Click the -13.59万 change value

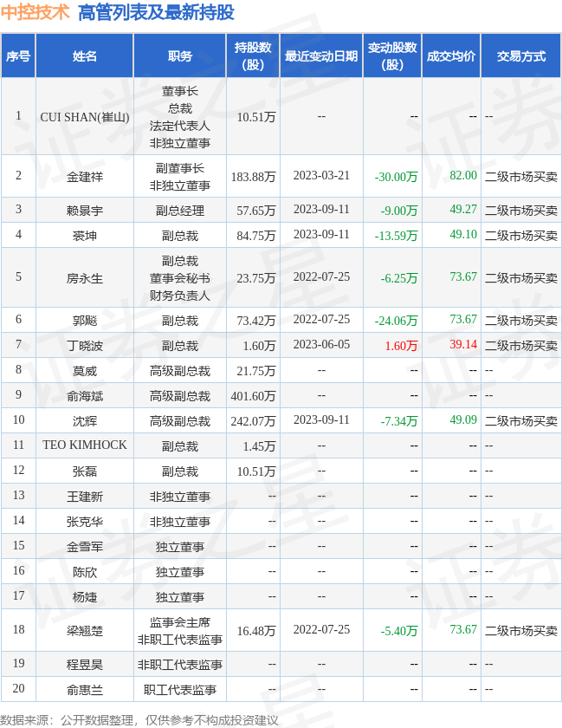pyautogui.click(x=396, y=236)
